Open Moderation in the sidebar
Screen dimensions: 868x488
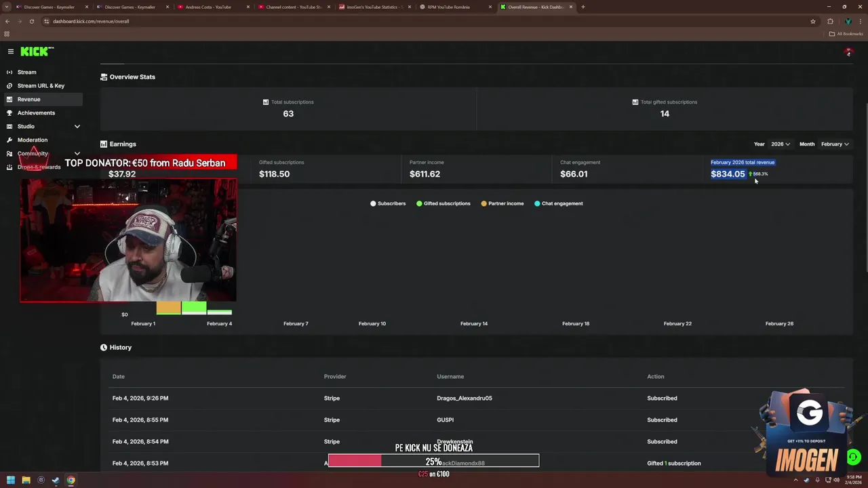pos(33,140)
